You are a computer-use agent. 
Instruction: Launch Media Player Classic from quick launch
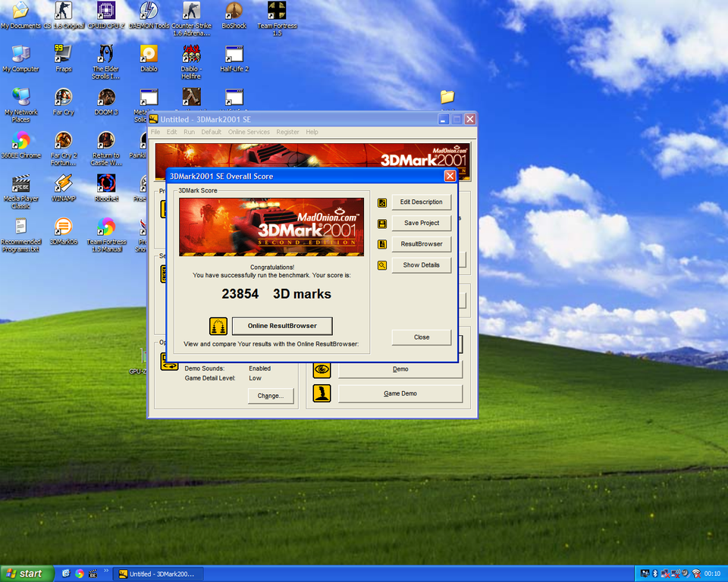(93, 574)
